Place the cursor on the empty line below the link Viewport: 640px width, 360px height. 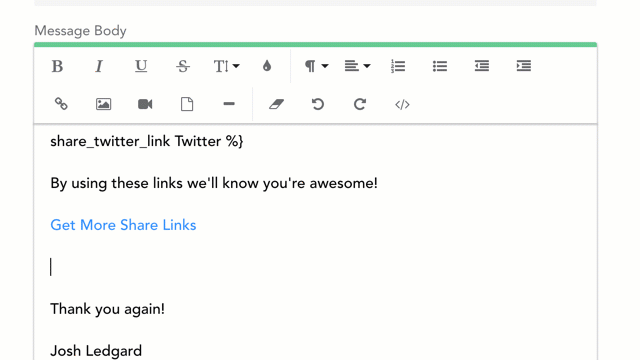315,267
